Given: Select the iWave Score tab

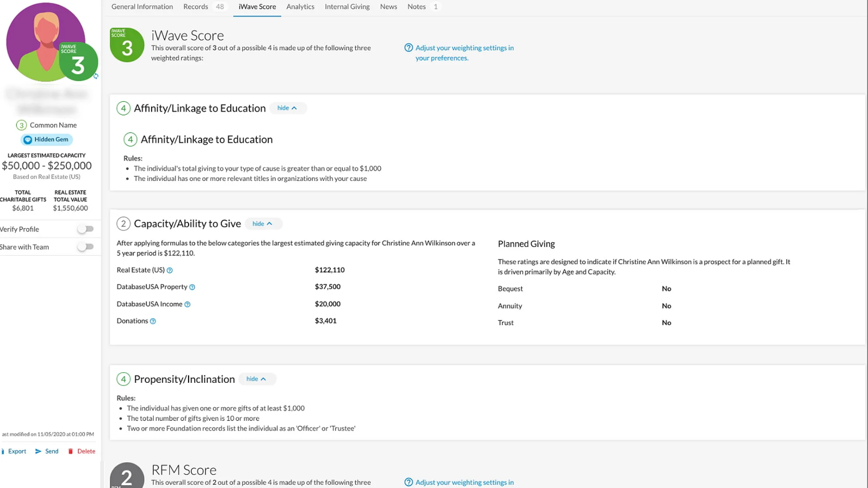Looking at the screenshot, I should (257, 7).
